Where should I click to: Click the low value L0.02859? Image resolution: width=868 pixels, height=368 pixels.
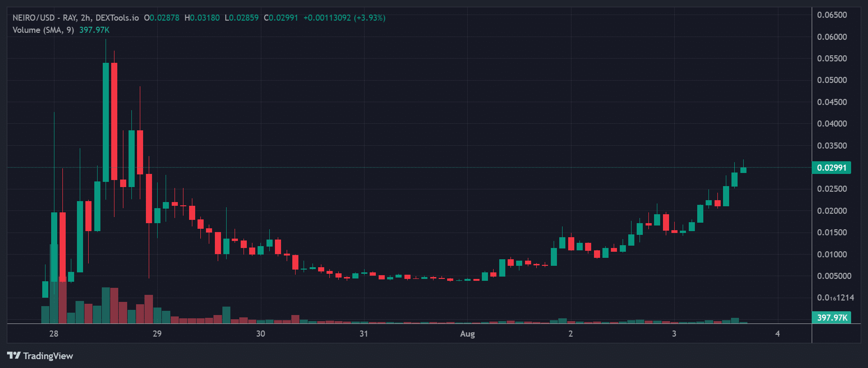point(242,18)
